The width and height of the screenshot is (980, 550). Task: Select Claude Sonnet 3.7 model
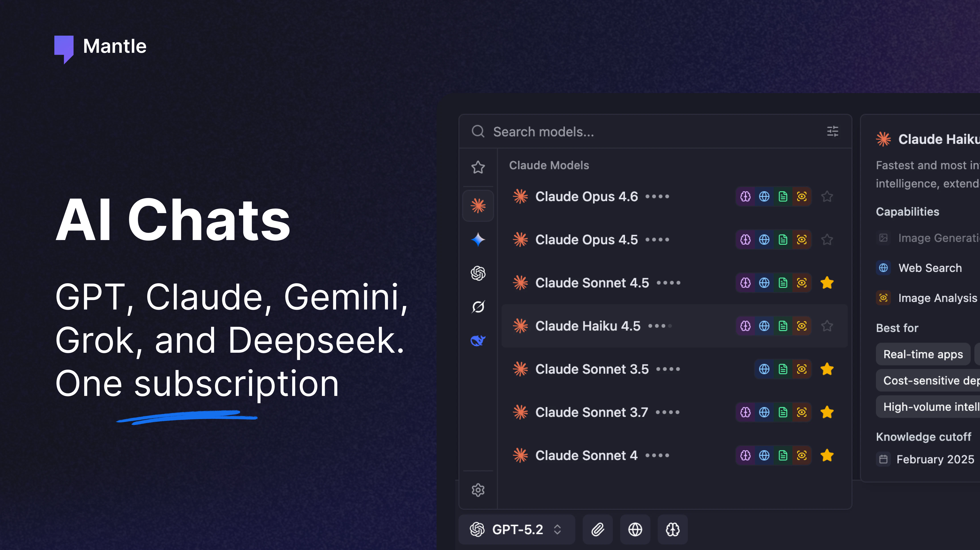[674, 412]
